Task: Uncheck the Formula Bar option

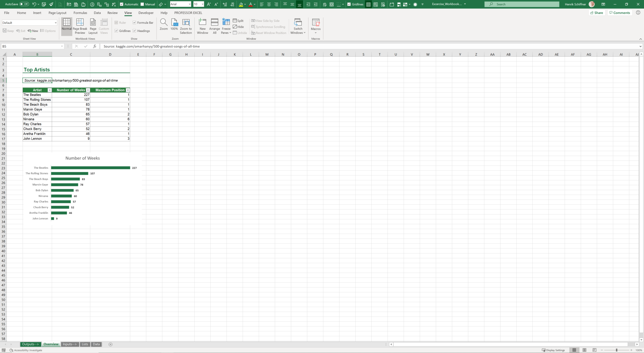Action: [x=134, y=22]
